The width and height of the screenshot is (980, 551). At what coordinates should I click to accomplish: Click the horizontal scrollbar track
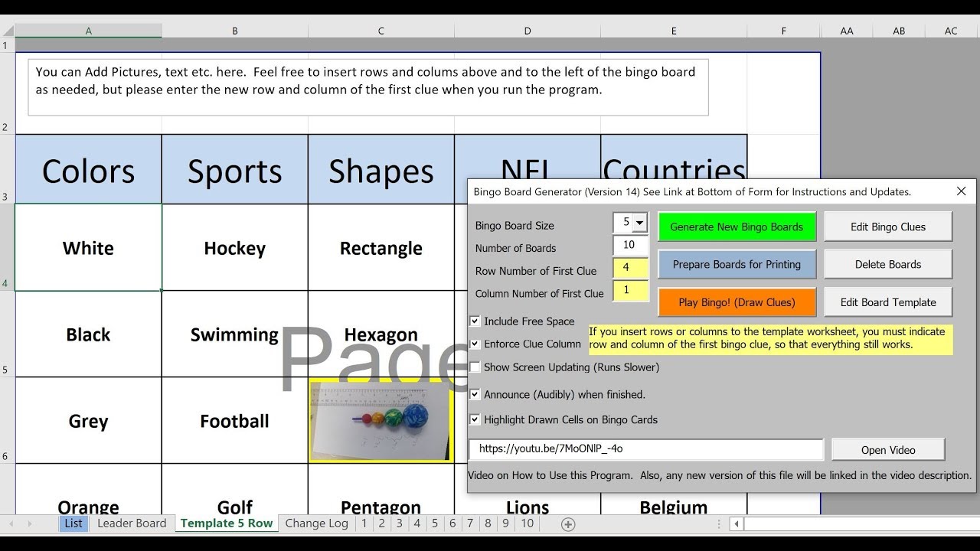(861, 524)
